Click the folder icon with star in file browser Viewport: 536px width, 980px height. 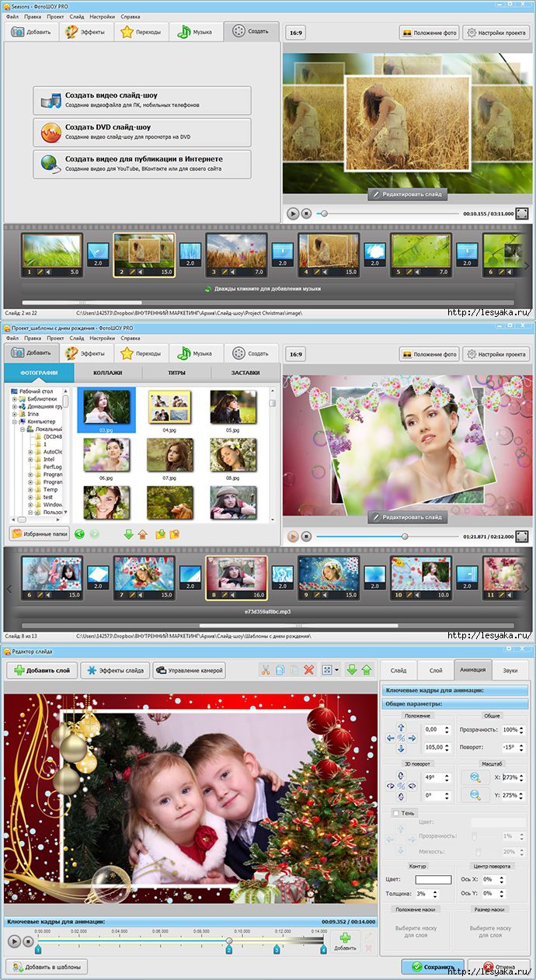click(175, 533)
